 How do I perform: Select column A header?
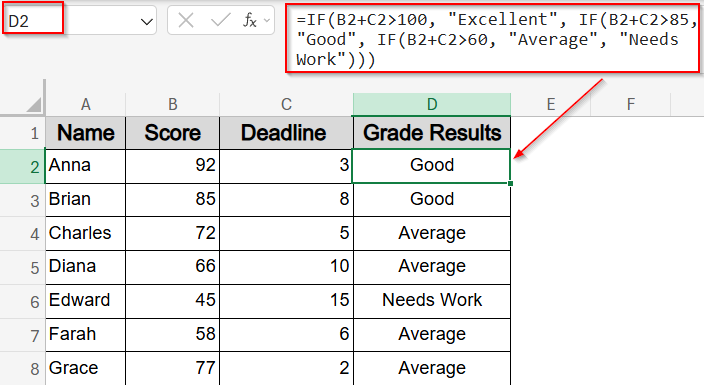(85, 104)
